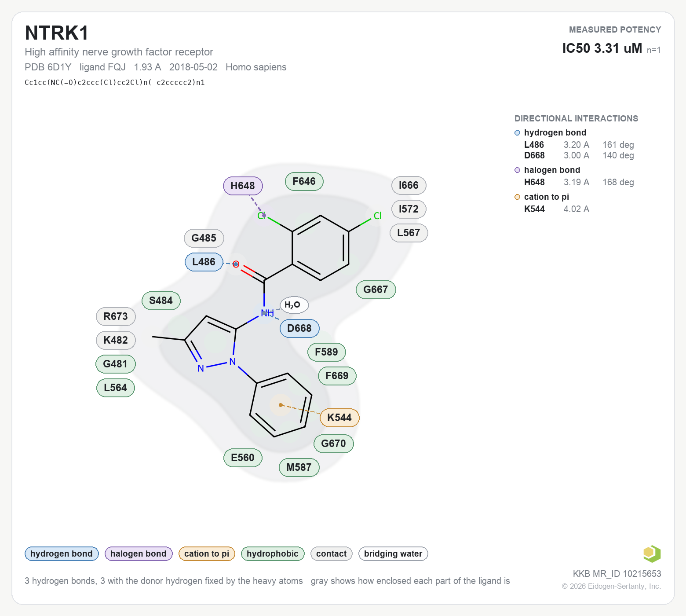This screenshot has width=686, height=616.
Task: Select the IC50 3.31 uM potency value
Action: pos(602,48)
